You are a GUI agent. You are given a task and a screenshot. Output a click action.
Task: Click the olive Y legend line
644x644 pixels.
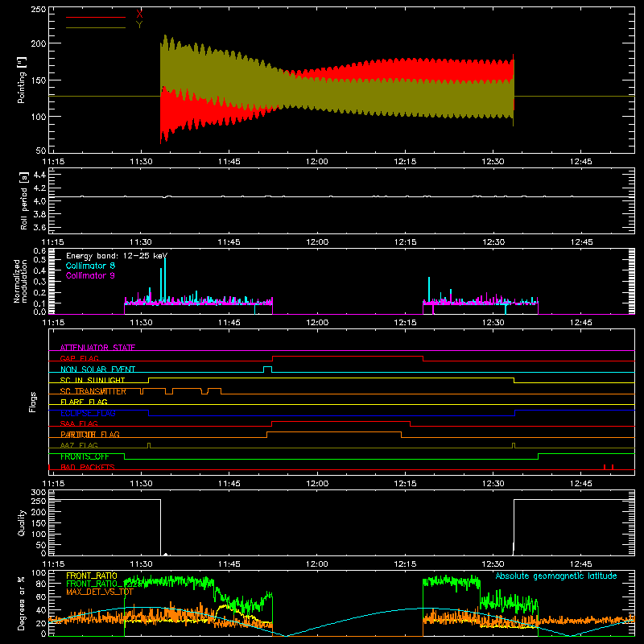[96, 27]
